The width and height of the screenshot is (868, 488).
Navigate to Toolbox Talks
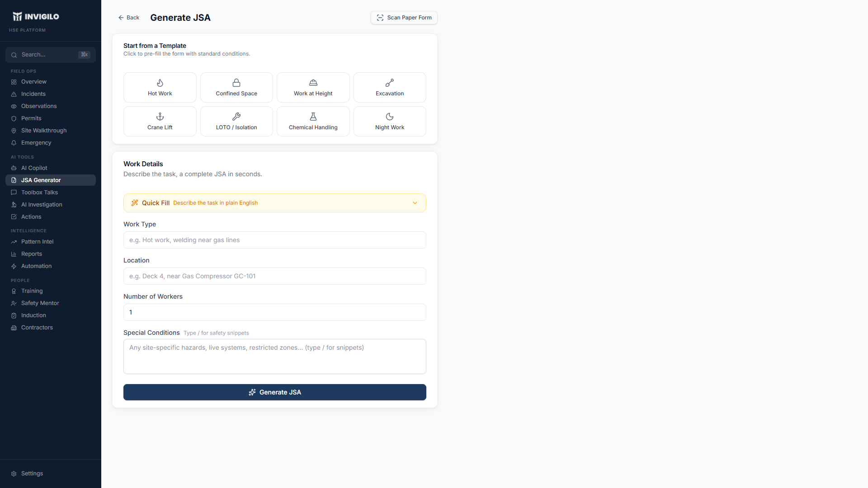click(51, 192)
